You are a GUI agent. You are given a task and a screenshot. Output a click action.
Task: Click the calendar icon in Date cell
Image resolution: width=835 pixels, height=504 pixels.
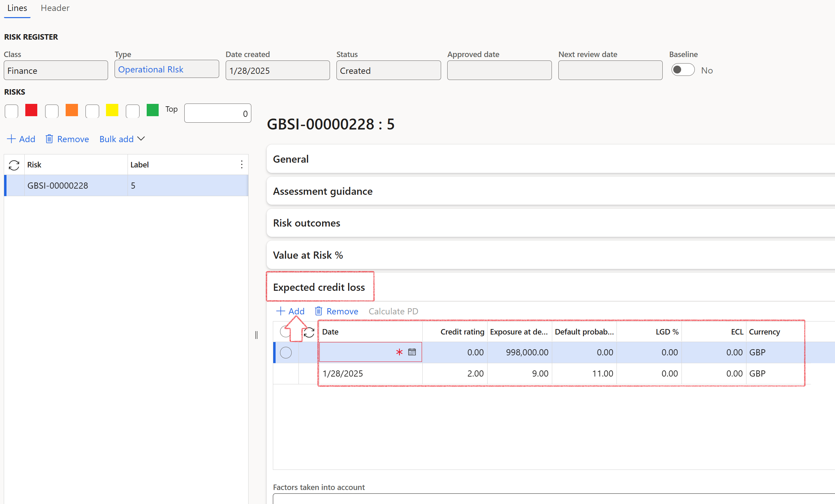pyautogui.click(x=412, y=352)
